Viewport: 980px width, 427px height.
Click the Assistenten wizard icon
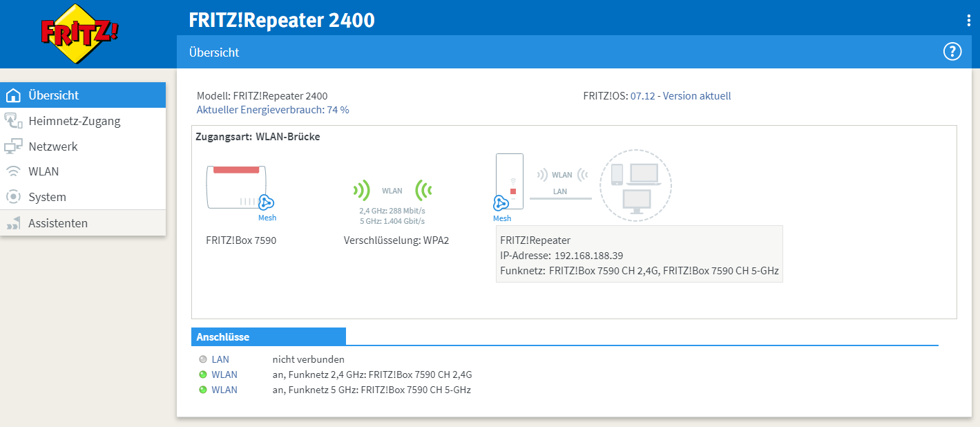pyautogui.click(x=13, y=223)
